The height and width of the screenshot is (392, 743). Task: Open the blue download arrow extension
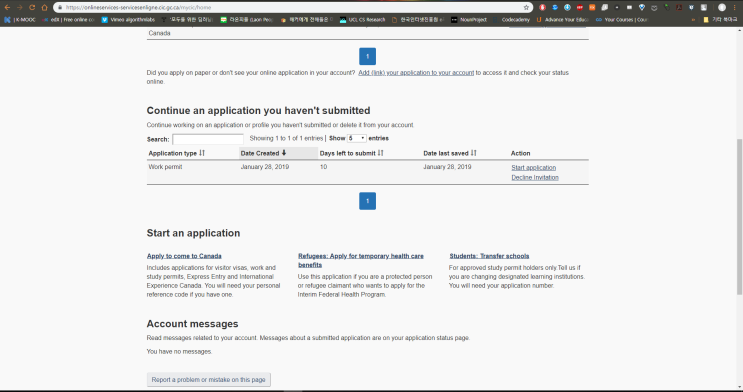pyautogui.click(x=567, y=8)
